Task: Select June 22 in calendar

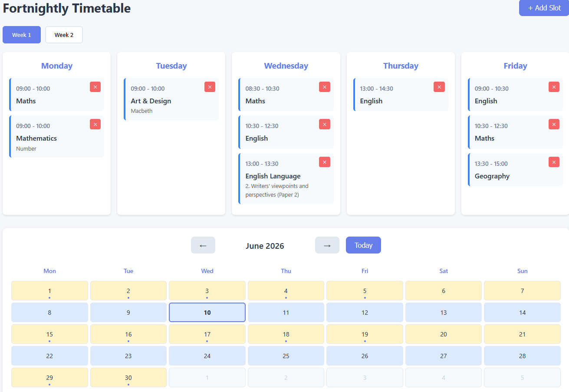Action: [49, 356]
